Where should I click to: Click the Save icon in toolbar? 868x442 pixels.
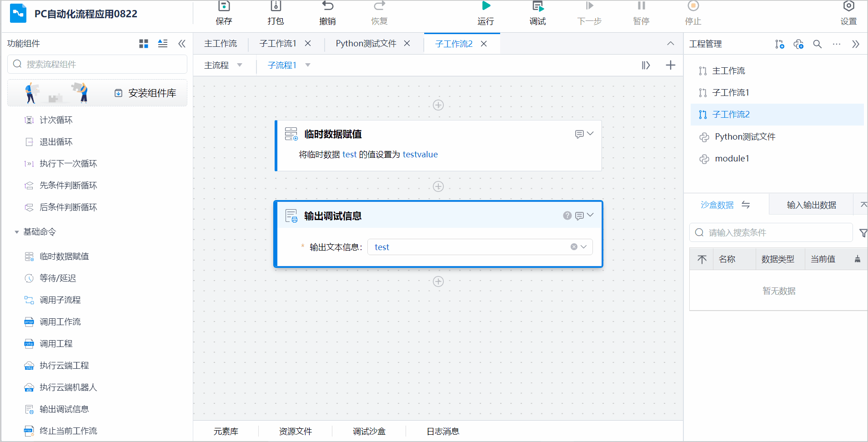pos(224,6)
